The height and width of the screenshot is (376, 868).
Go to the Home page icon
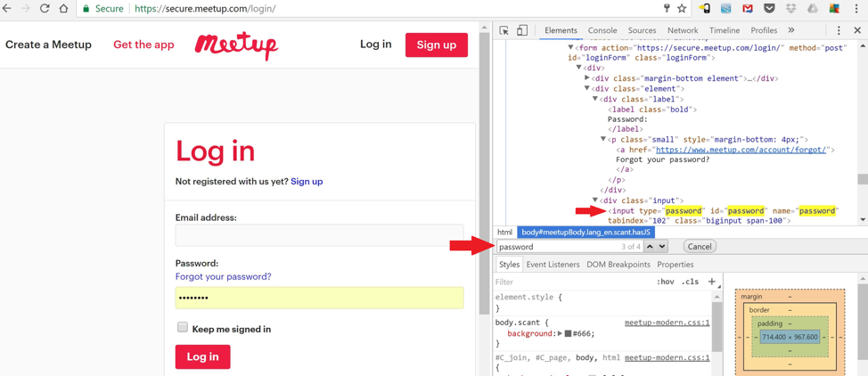pos(63,8)
